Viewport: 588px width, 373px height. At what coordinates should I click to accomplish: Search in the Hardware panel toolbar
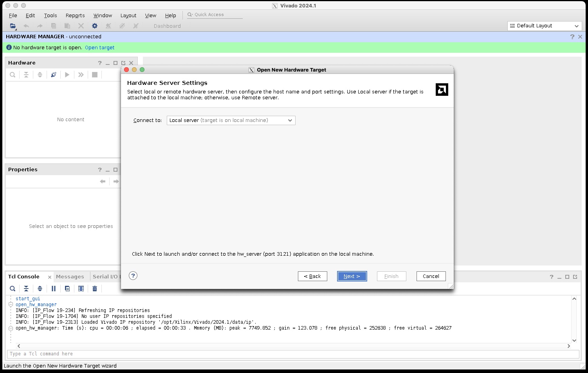click(13, 75)
